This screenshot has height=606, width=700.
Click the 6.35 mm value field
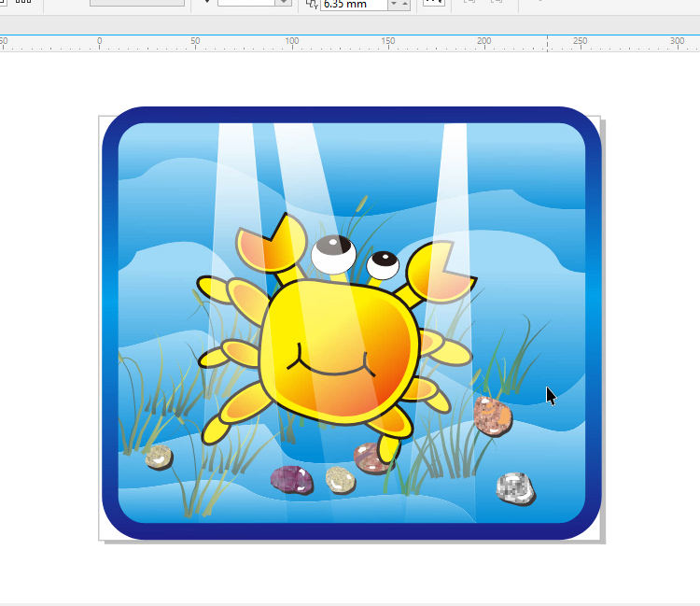tap(353, 5)
